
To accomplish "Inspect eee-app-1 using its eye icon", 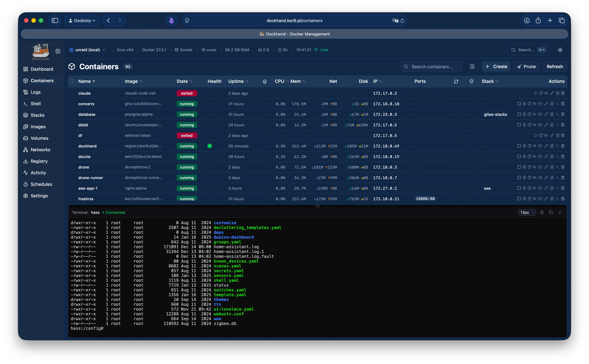I will tap(535, 188).
